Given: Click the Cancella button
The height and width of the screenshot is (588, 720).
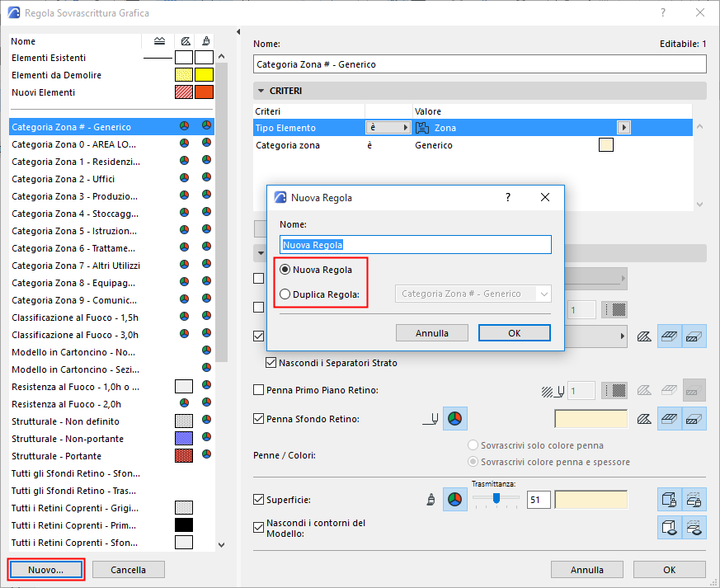Looking at the screenshot, I should pos(128,570).
